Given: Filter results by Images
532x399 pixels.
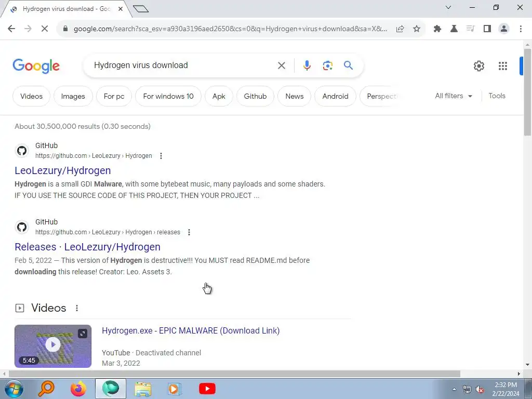Looking at the screenshot, I should (73, 96).
